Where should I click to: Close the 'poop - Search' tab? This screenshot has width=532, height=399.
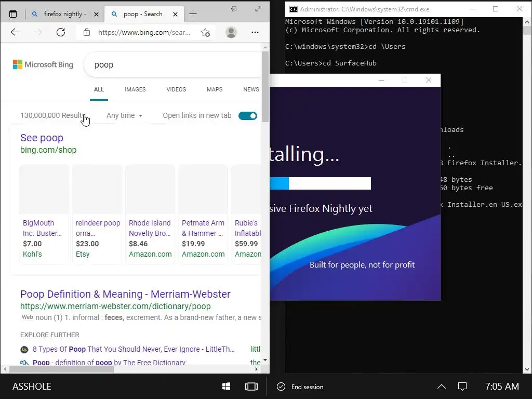tap(175, 14)
